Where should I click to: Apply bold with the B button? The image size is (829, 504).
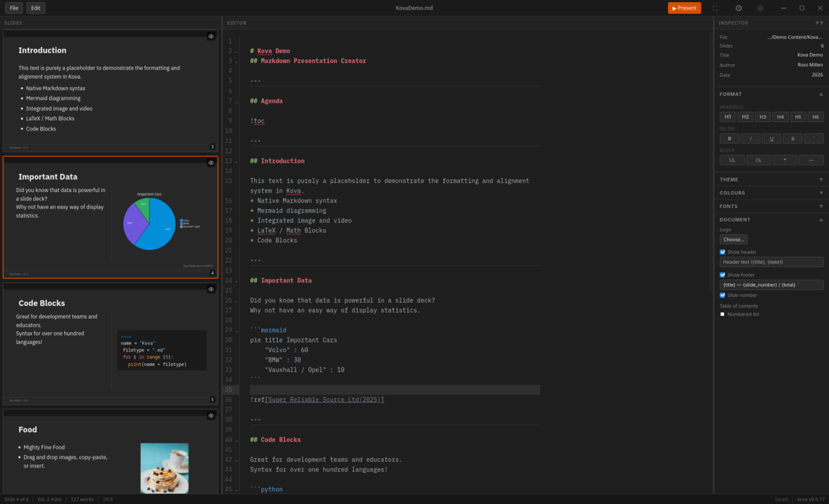pyautogui.click(x=728, y=139)
